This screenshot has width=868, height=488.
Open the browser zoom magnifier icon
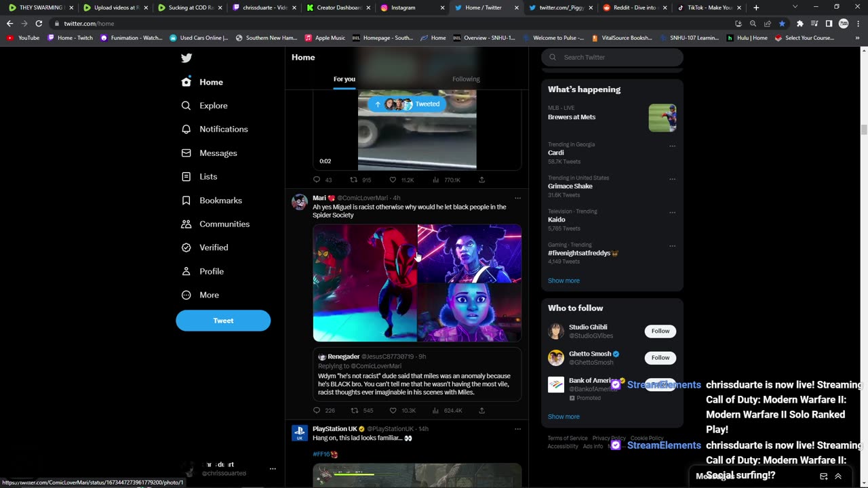coord(753,24)
